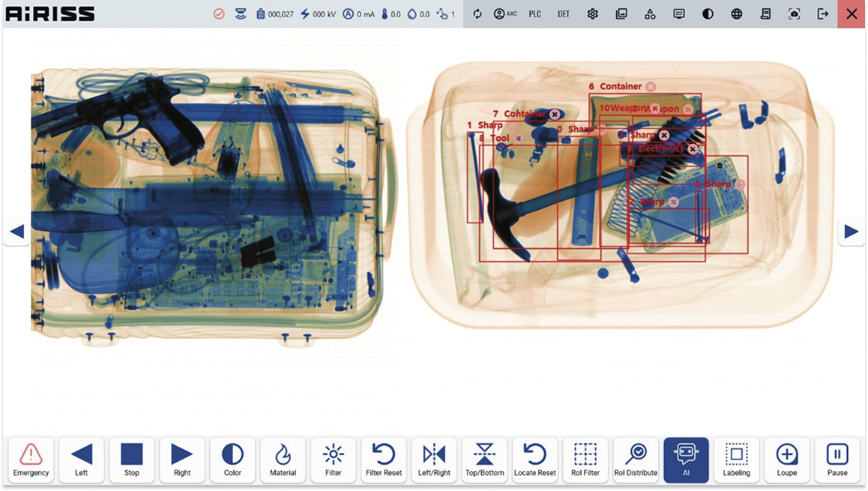The image size is (868, 491).
Task: Open the RoI Distribute tool
Action: pos(636,460)
